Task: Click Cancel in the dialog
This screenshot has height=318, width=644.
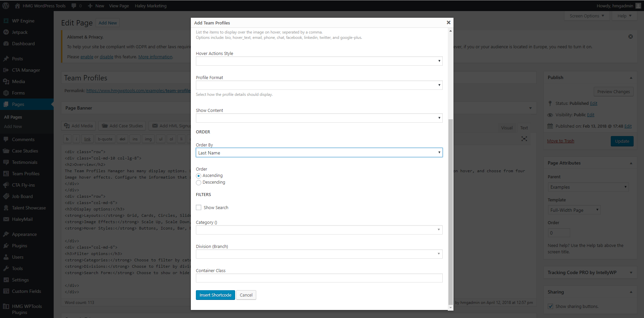Action: (246, 295)
